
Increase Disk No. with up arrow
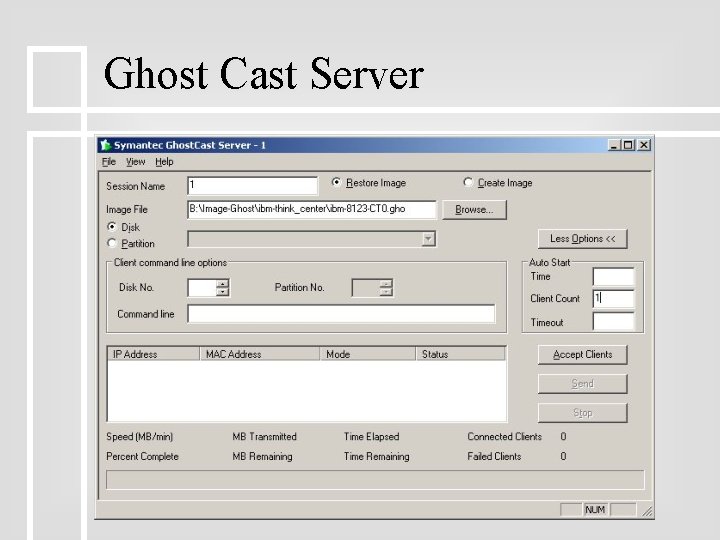pos(222,284)
